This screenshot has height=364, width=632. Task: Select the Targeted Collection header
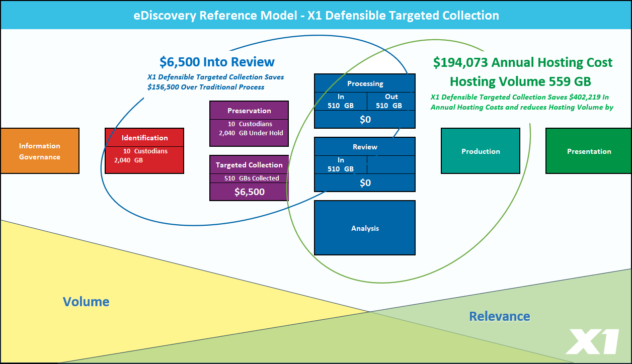(x=249, y=165)
